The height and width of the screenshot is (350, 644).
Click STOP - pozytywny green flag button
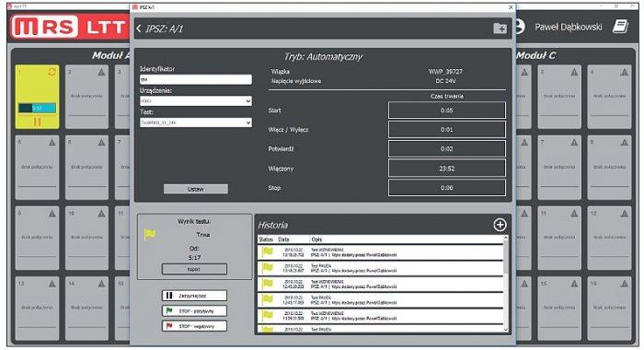tap(194, 311)
